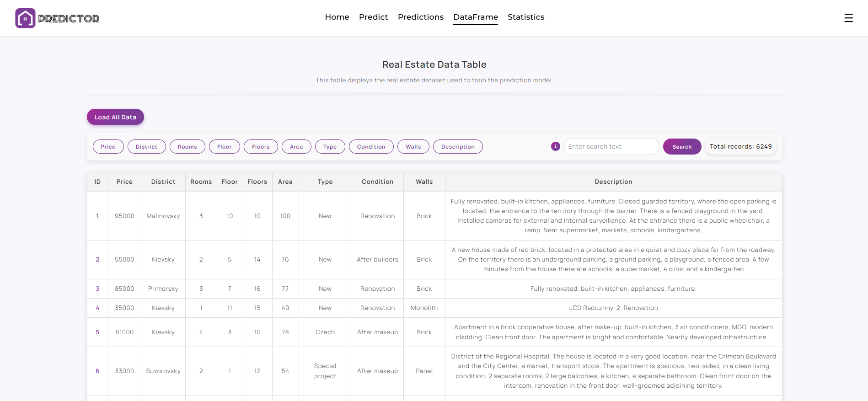Navigate to the Predictions page
The image size is (868, 401).
420,17
